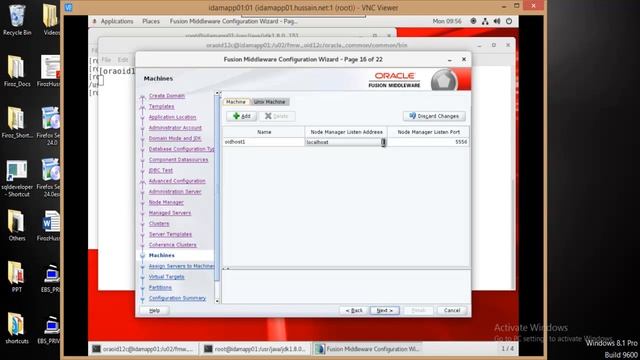Open the Places menu

tap(151, 21)
